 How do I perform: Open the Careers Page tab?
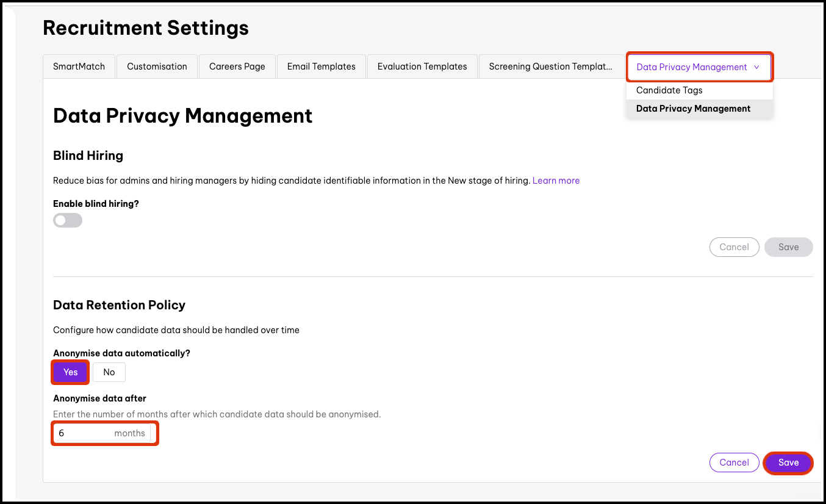click(237, 66)
